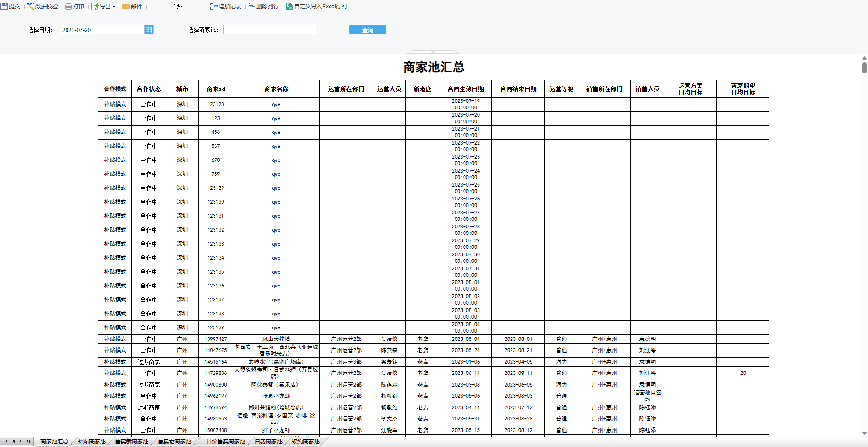Click contract end date 2023-09-11
Viewport: 868px width, 447px height.
click(518, 373)
